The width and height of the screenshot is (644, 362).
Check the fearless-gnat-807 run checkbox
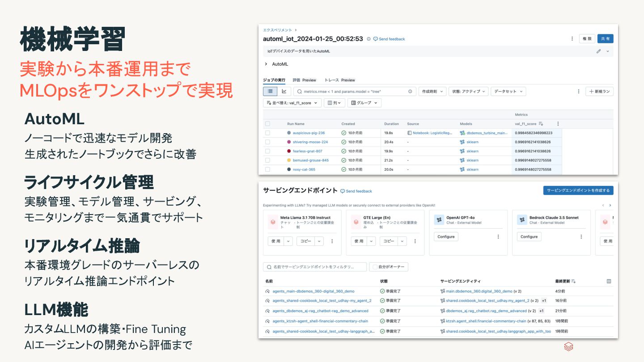267,151
